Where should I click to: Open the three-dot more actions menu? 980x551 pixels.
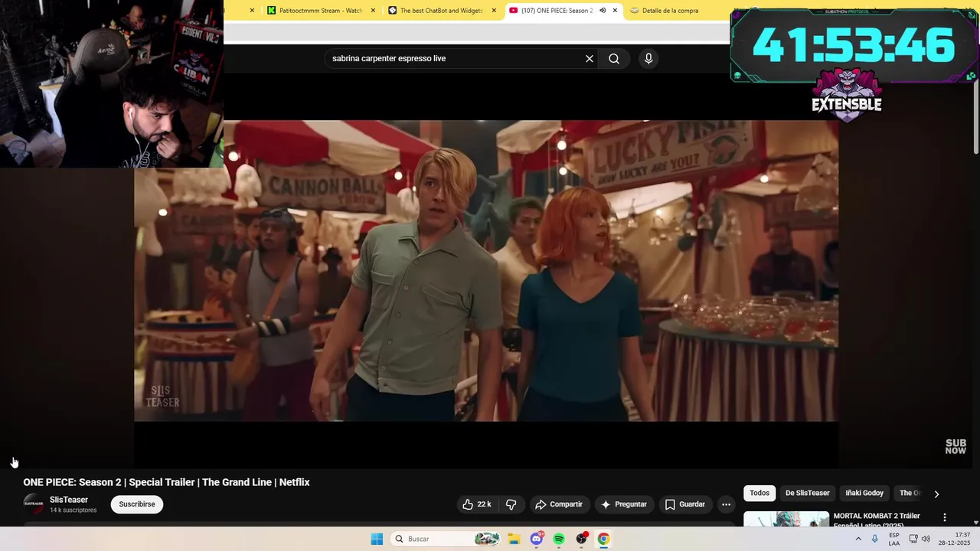[726, 504]
